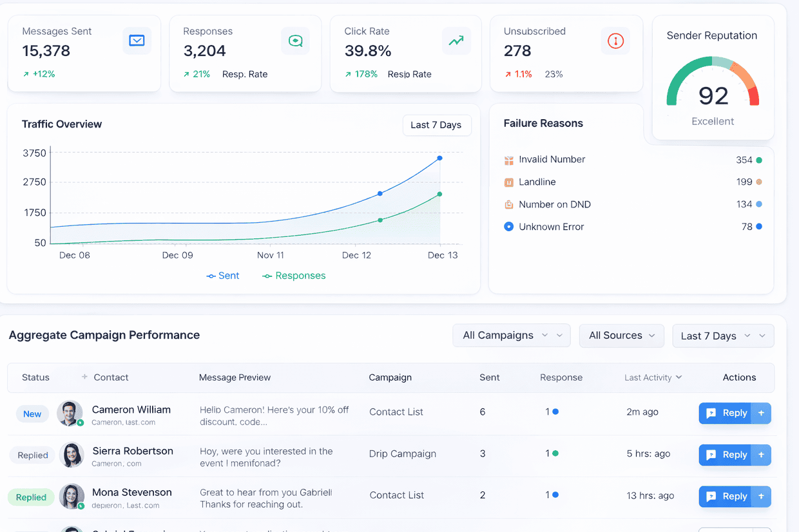Viewport: 799px width, 532px height.
Task: Click the envelope icon in Messages Sent card
Action: point(137,41)
